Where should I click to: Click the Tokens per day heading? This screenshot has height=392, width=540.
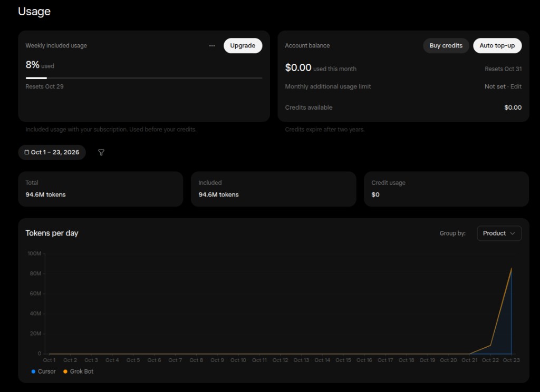click(52, 233)
